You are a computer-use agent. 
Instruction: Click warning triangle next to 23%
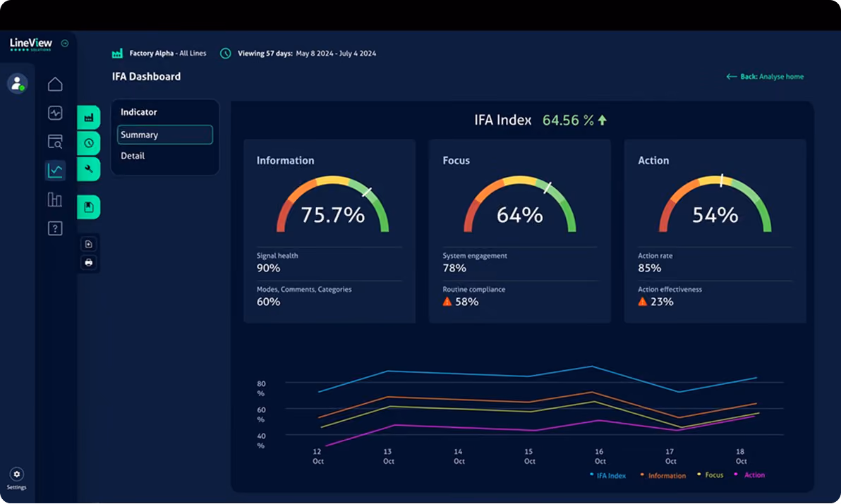click(643, 302)
